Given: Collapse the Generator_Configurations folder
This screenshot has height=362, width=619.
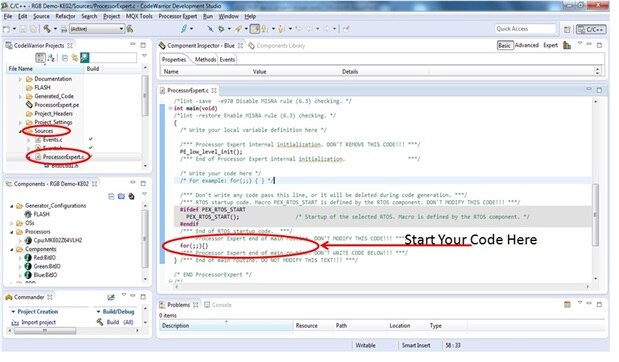Looking at the screenshot, I should pos(11,206).
